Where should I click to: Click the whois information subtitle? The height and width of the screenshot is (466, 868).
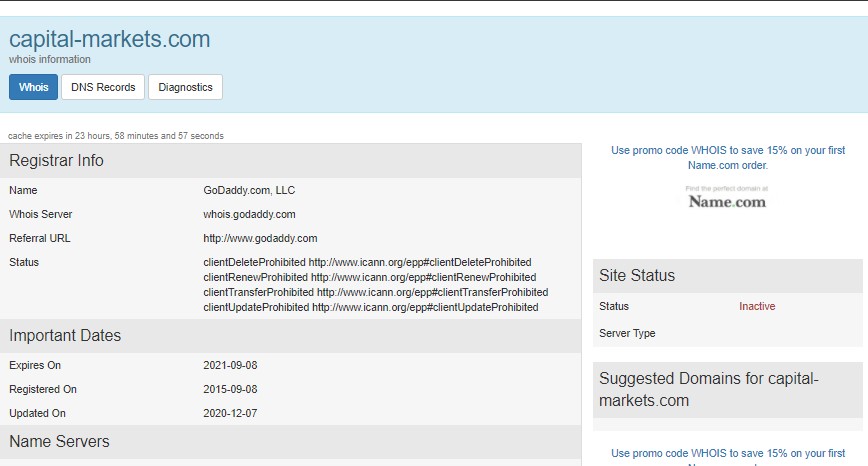click(49, 59)
